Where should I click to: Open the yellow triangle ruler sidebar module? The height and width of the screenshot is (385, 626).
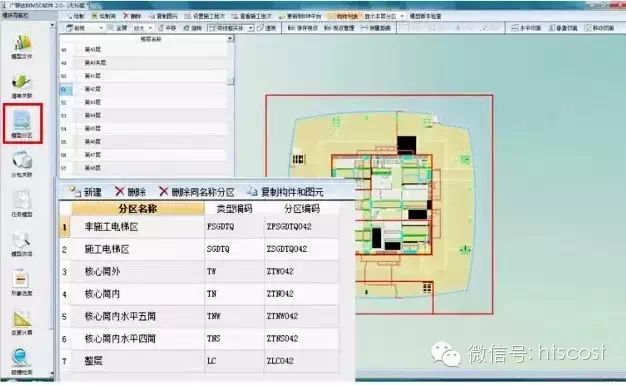pyautogui.click(x=22, y=322)
